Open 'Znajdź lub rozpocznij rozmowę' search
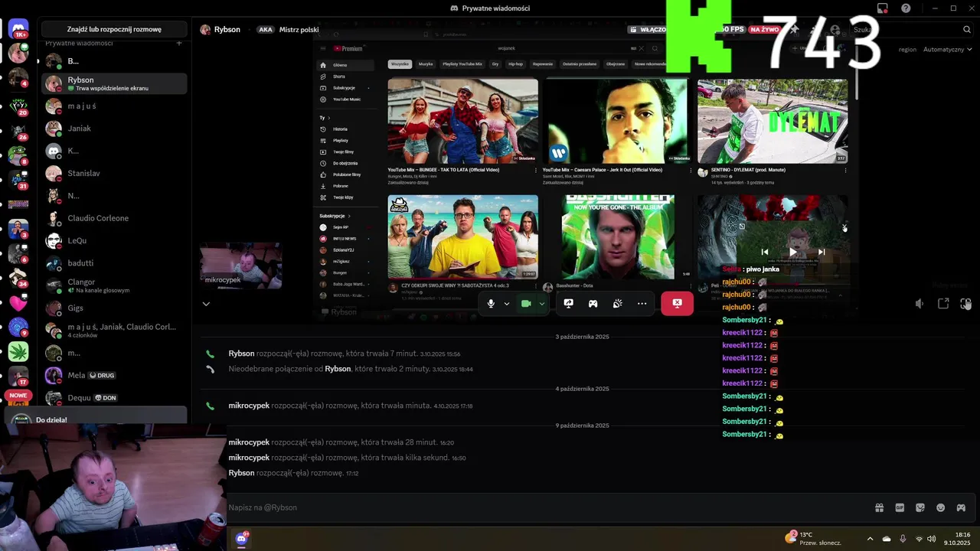The width and height of the screenshot is (980, 551). 114,29
